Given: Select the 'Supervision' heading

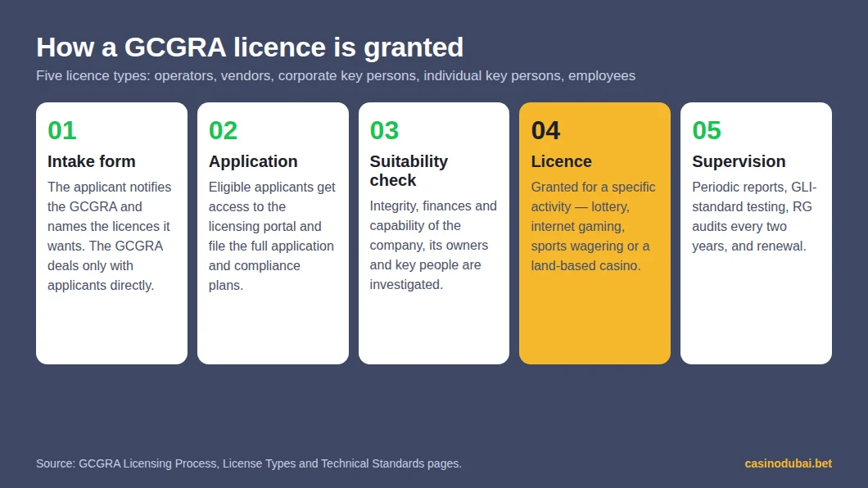Looking at the screenshot, I should [x=739, y=161].
